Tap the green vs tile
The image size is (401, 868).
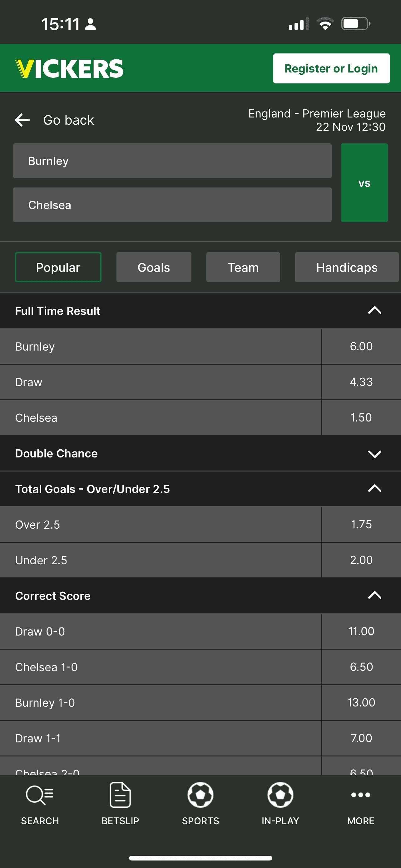click(x=364, y=183)
